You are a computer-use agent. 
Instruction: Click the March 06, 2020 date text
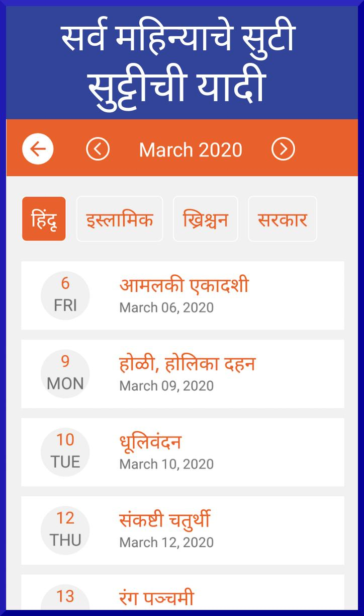pyautogui.click(x=166, y=307)
